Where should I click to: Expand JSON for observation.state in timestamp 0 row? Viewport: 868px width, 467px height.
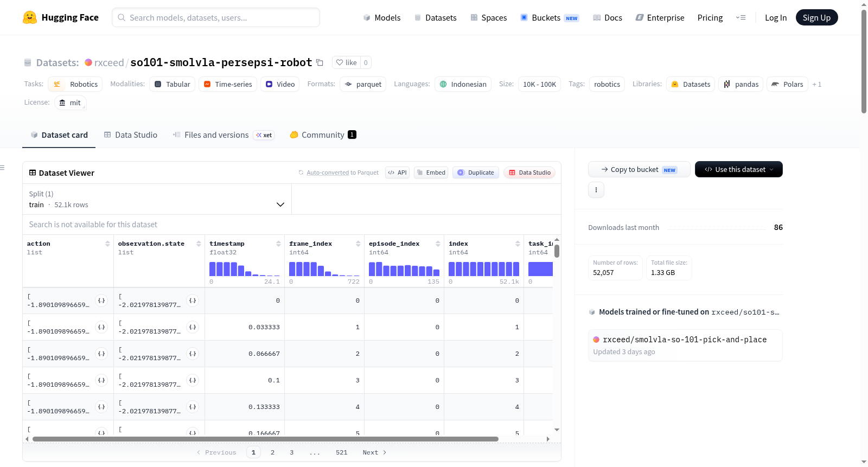pos(193,300)
